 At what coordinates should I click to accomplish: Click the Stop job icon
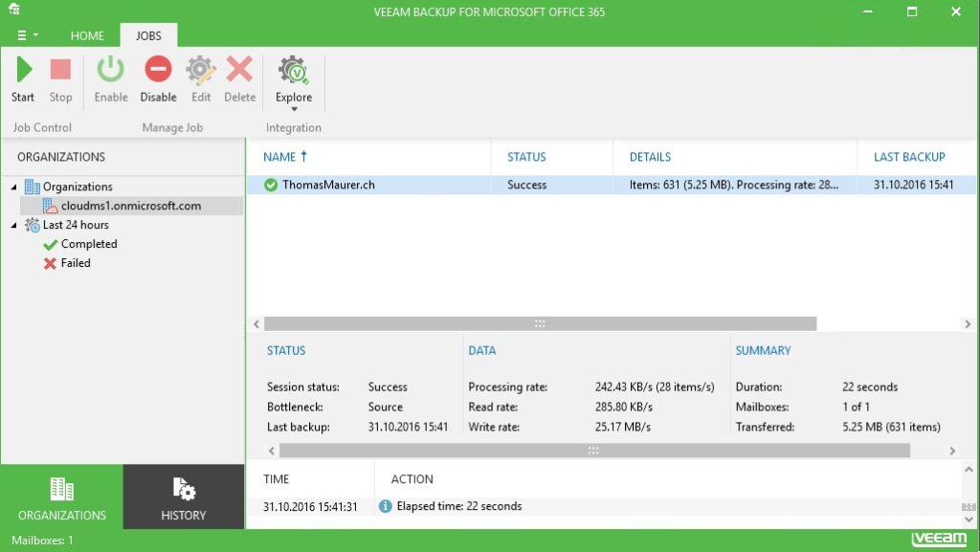(x=60, y=70)
